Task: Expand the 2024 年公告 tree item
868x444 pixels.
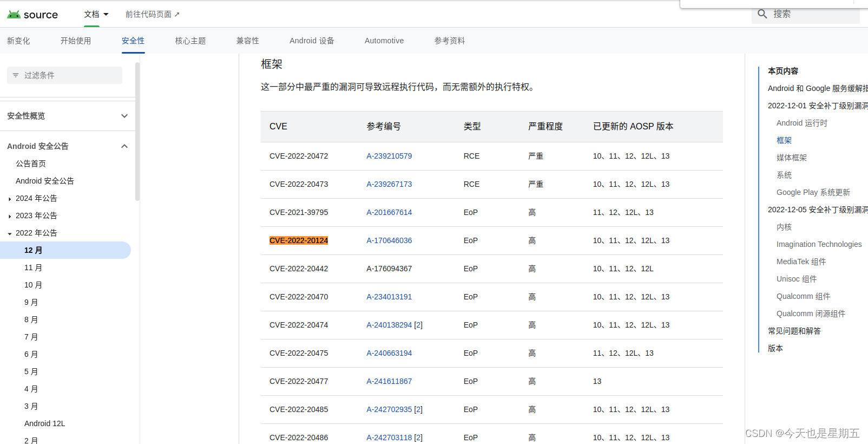Action: [10, 199]
